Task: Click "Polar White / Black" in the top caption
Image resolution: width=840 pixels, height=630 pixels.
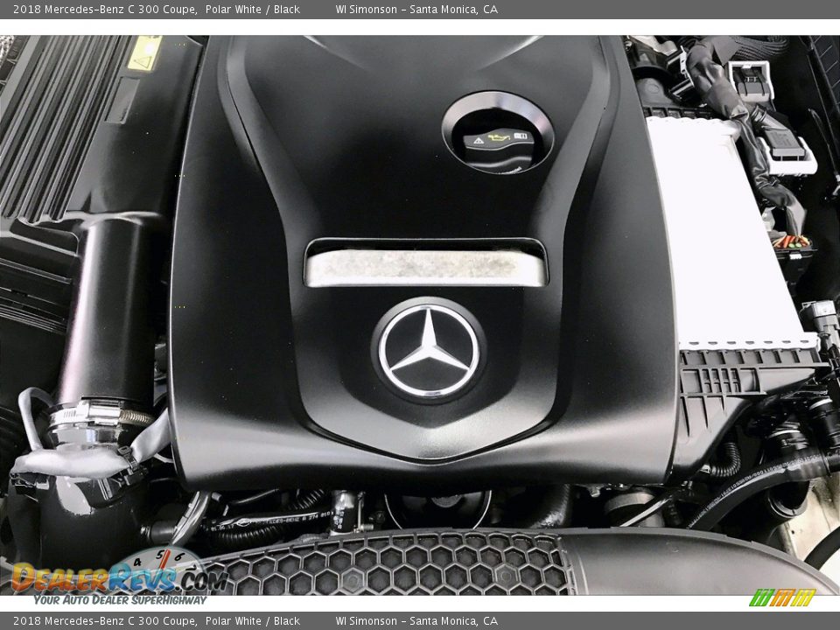Action: coord(252,9)
